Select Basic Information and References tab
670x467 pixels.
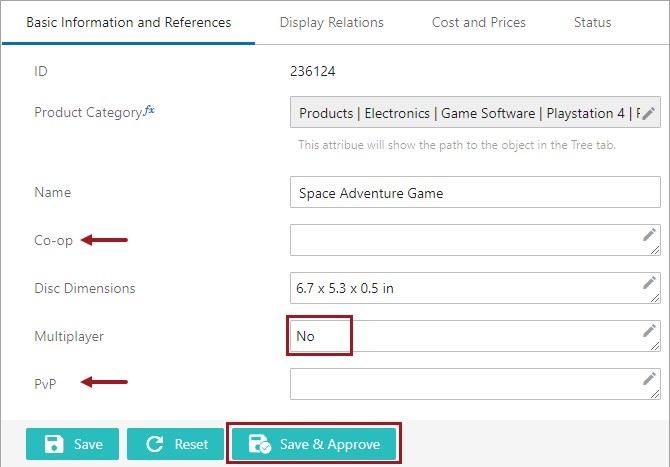(129, 22)
